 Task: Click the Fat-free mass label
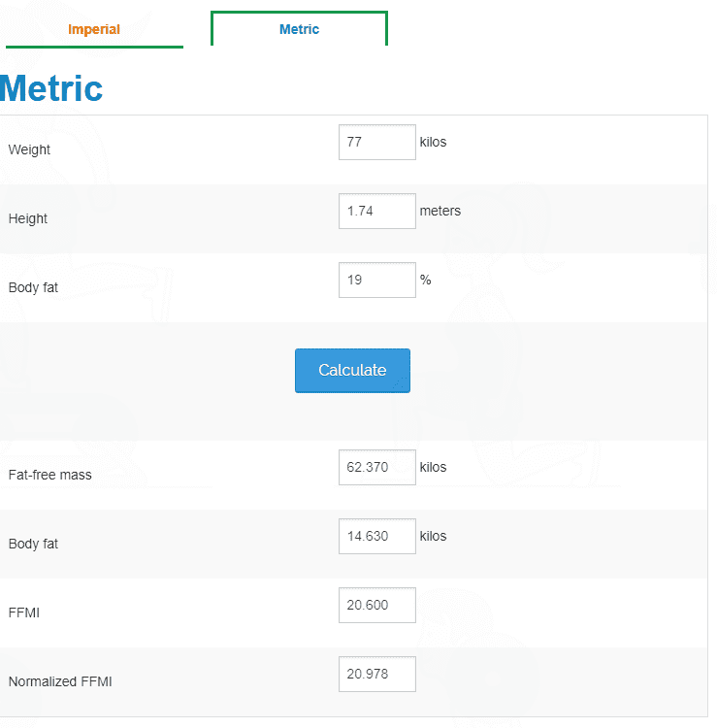[x=50, y=475]
